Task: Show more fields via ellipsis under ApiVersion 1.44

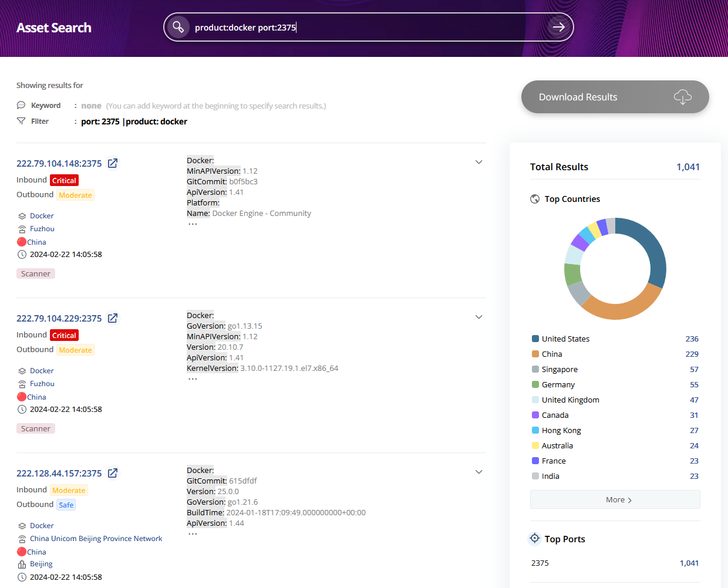Action: coord(193,534)
